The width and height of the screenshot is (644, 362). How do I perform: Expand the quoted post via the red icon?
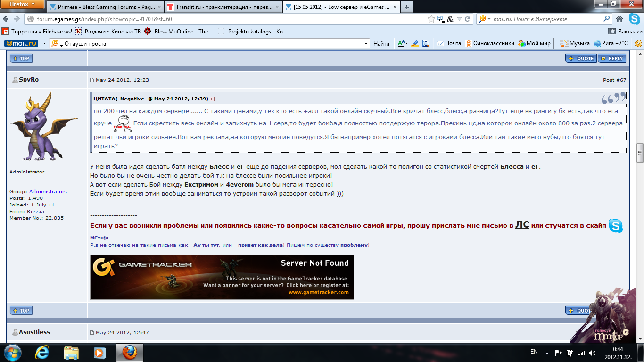point(212,99)
